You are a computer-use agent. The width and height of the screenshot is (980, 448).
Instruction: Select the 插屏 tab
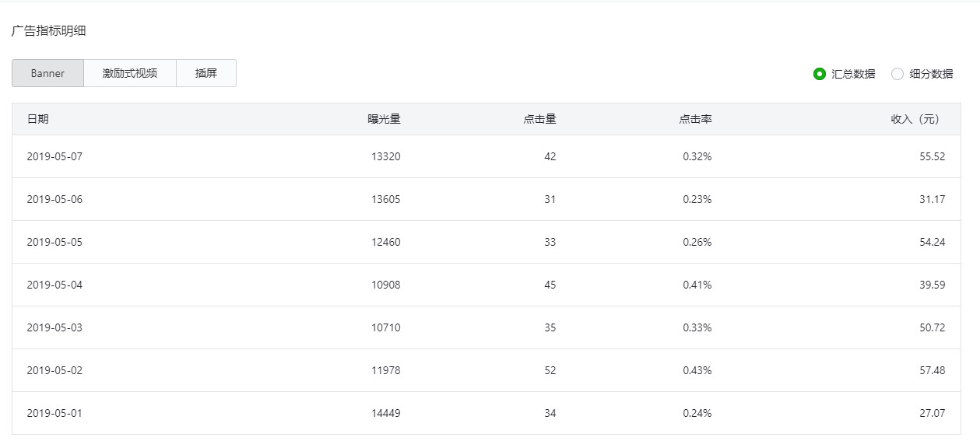click(205, 74)
